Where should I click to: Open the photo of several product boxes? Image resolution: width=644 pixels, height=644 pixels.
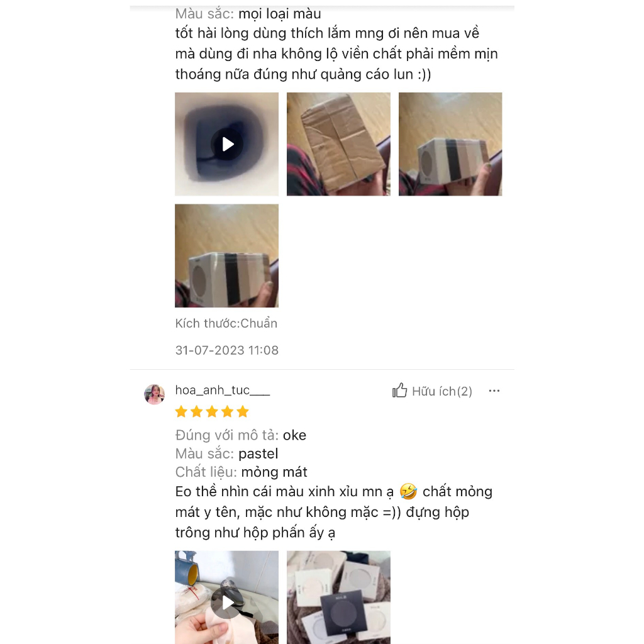(x=338, y=597)
